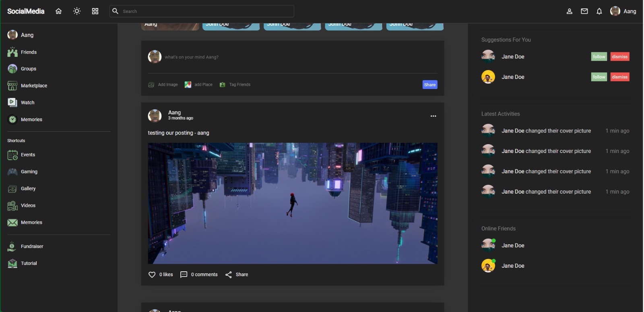Follow the first suggested Jane Doe
The width and height of the screenshot is (644, 312).
pos(599,57)
